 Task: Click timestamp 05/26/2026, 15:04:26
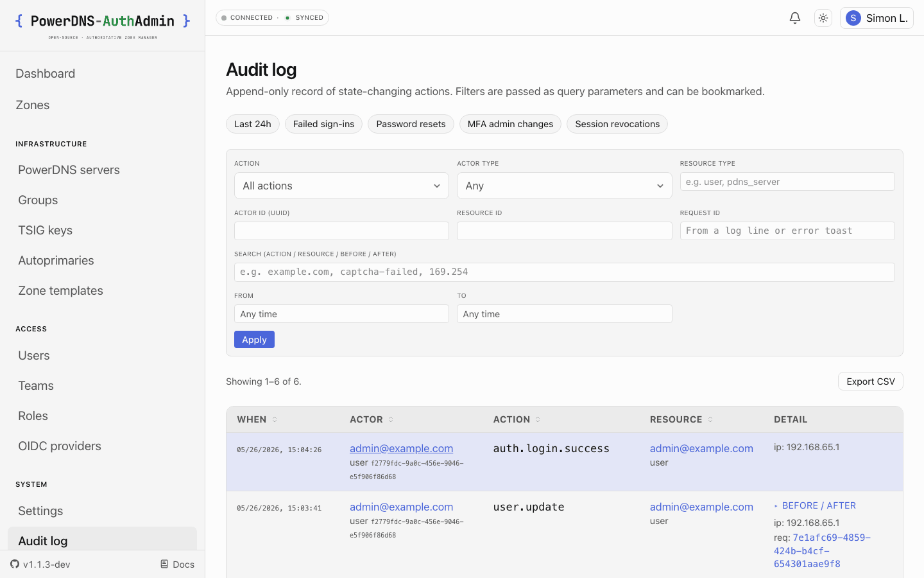click(x=279, y=450)
